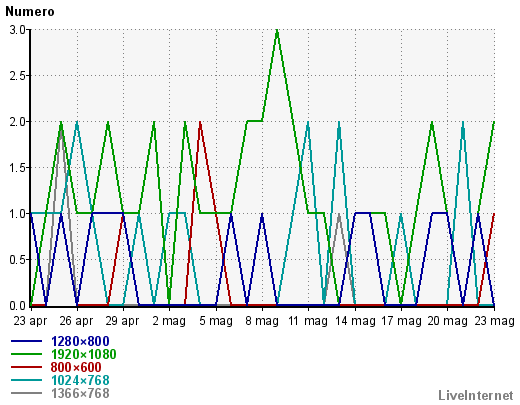Click the red 800×600 line swatch
Image resolution: width=520 pixels, height=405 pixels.
click(26, 367)
